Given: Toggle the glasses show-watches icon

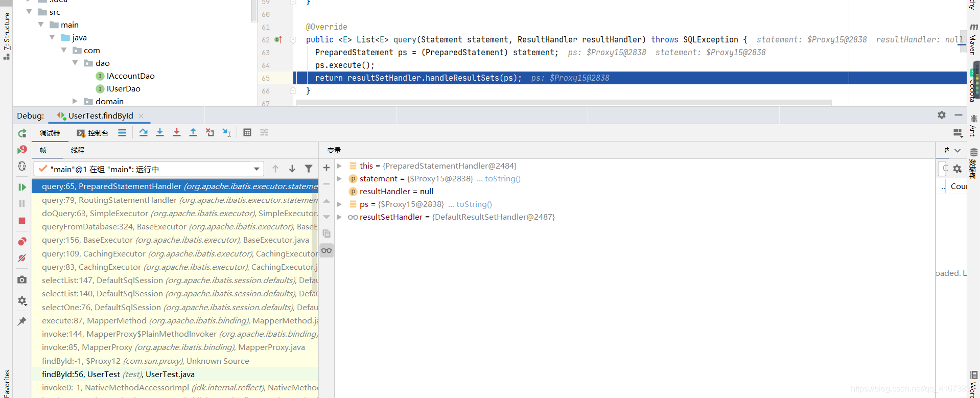Looking at the screenshot, I should [x=326, y=250].
